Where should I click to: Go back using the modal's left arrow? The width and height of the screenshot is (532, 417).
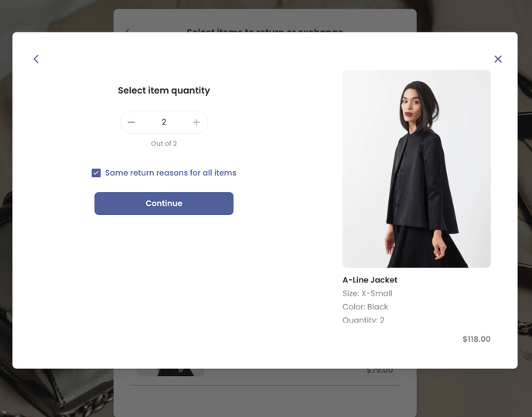point(36,59)
